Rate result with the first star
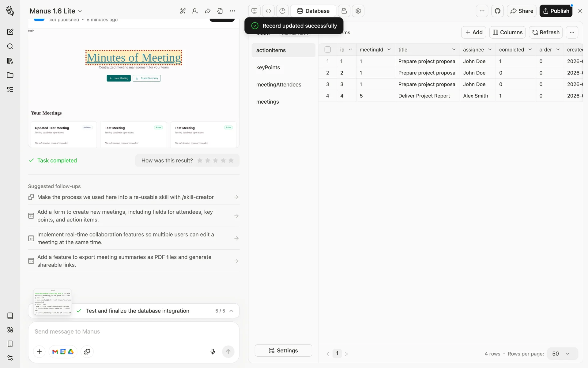 pyautogui.click(x=200, y=160)
